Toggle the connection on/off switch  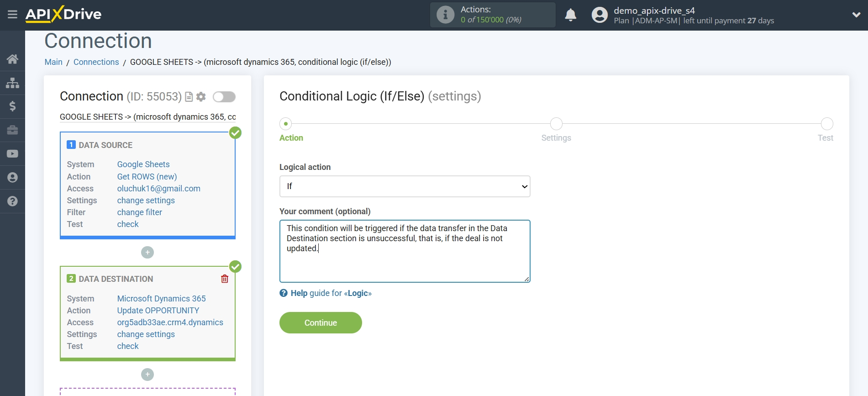coord(224,97)
